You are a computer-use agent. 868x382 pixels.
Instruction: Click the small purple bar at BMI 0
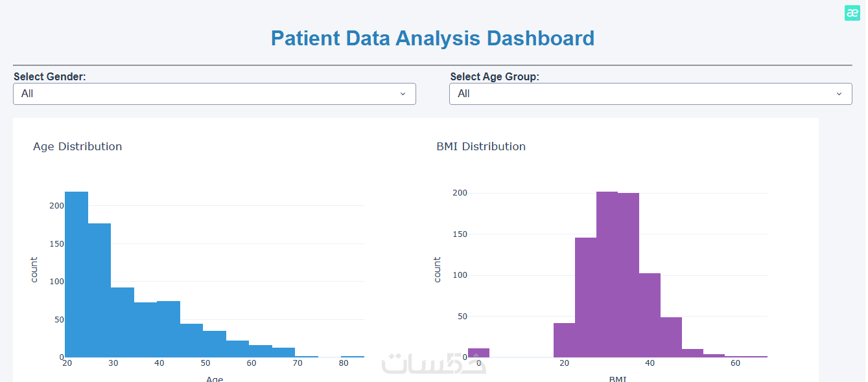point(478,353)
